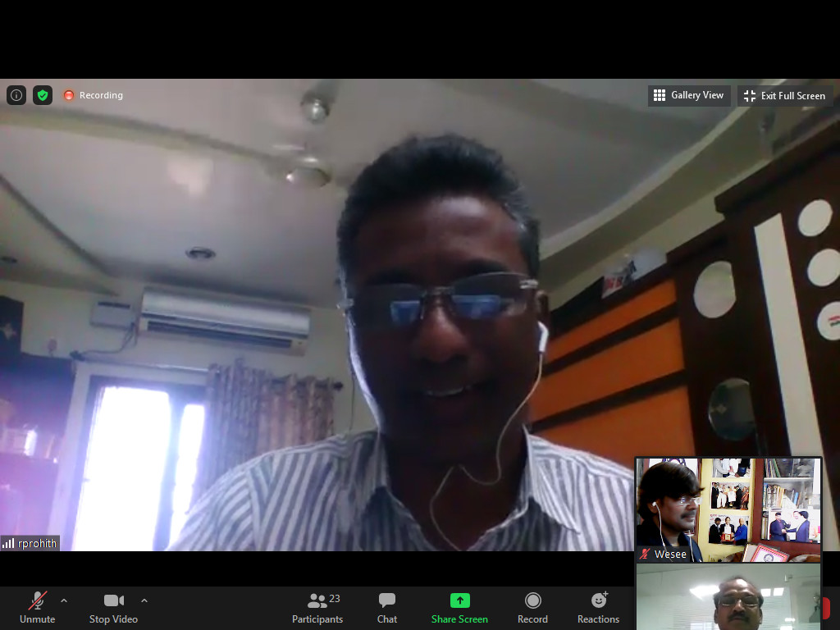Click the Wesee name label

point(670,555)
